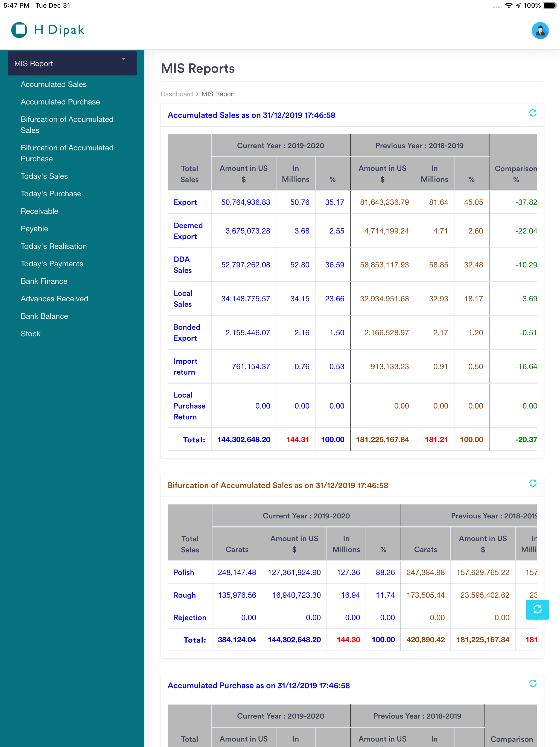This screenshot has width=560, height=747.
Task: Open Advances Received report
Action: point(54,299)
